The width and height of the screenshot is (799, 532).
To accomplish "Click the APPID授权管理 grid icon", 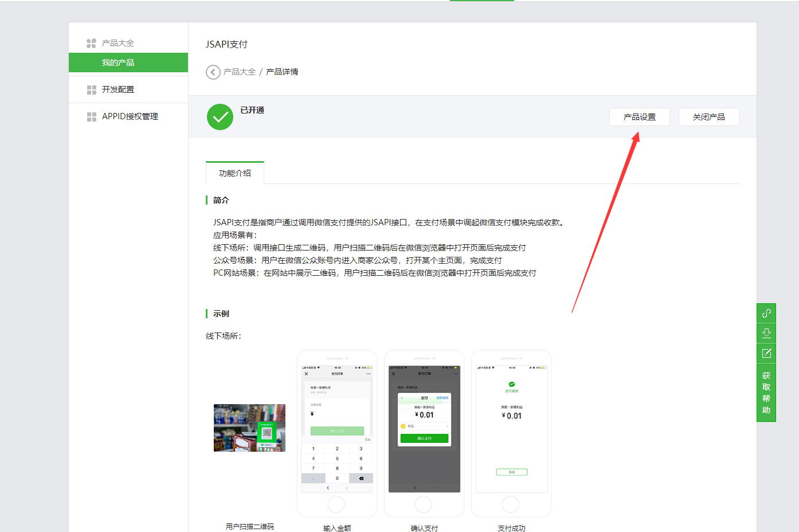I will 92,117.
